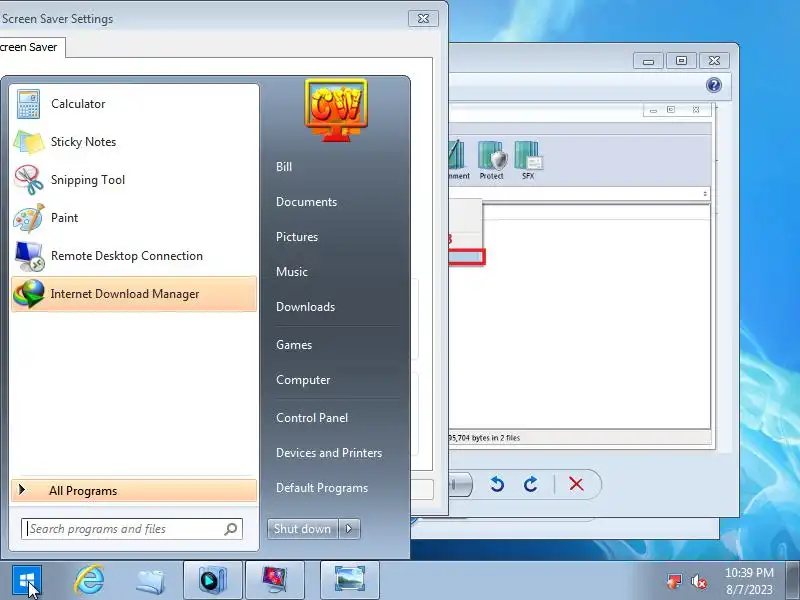Click the Protect archive toolbar icon

click(491, 161)
